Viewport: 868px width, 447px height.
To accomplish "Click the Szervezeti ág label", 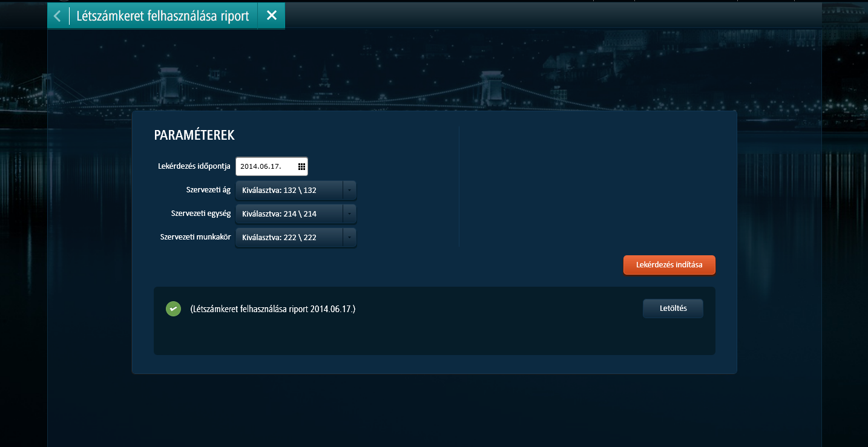I will (209, 190).
